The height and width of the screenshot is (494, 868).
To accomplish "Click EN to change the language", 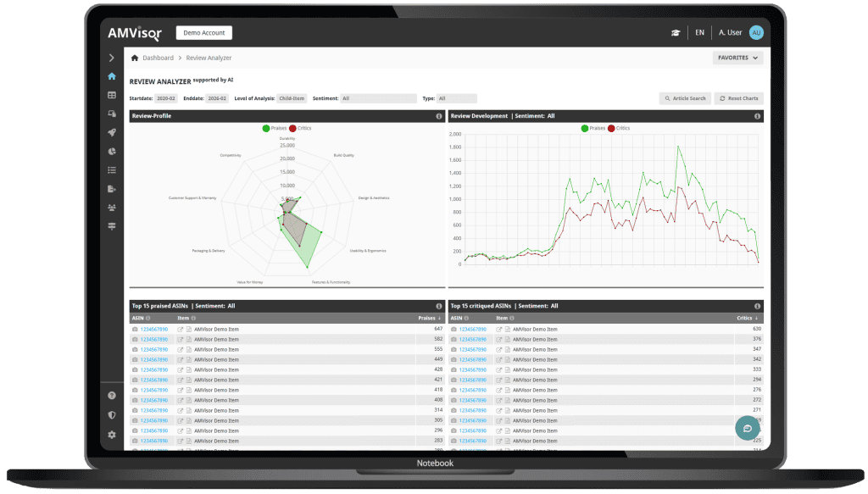I will click(699, 32).
